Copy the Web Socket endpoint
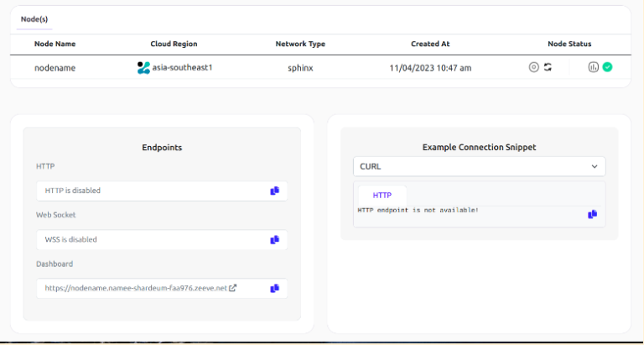Viewport: 644px width, 345px height. pyautogui.click(x=274, y=239)
